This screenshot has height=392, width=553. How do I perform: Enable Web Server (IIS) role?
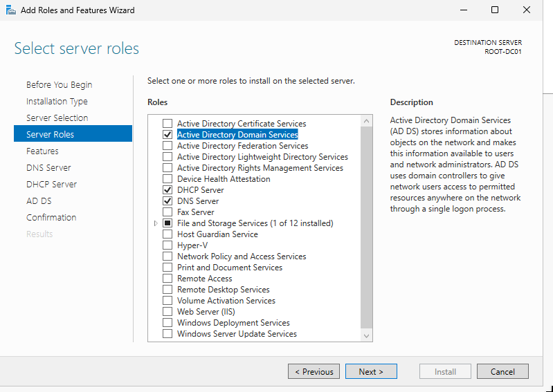(x=167, y=312)
